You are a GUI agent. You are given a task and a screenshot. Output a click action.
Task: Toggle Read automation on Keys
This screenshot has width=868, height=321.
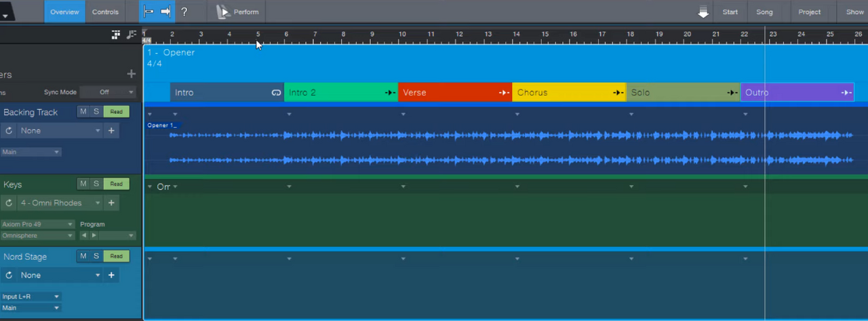[117, 184]
